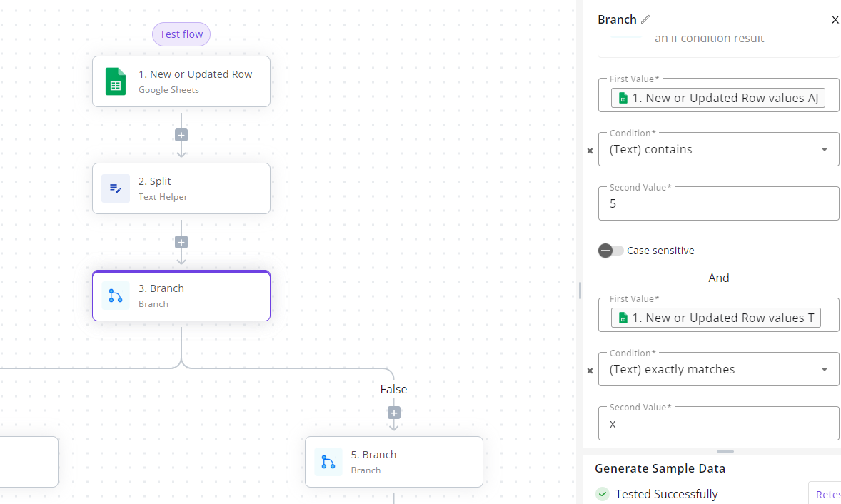
Task: Click the Second Value field containing 5
Action: click(719, 203)
